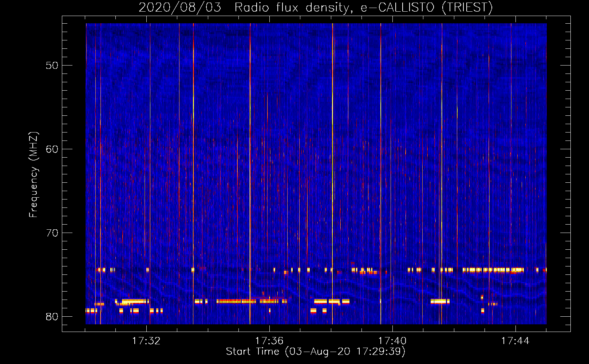Click the 80 MHz frequency tick label
Screen dimensions: 589x364
tap(52, 317)
